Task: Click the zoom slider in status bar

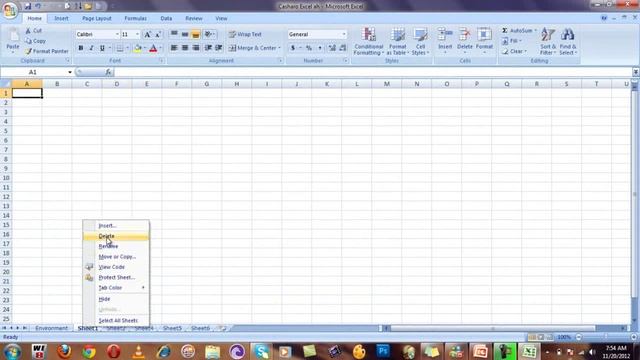Action: (606, 337)
